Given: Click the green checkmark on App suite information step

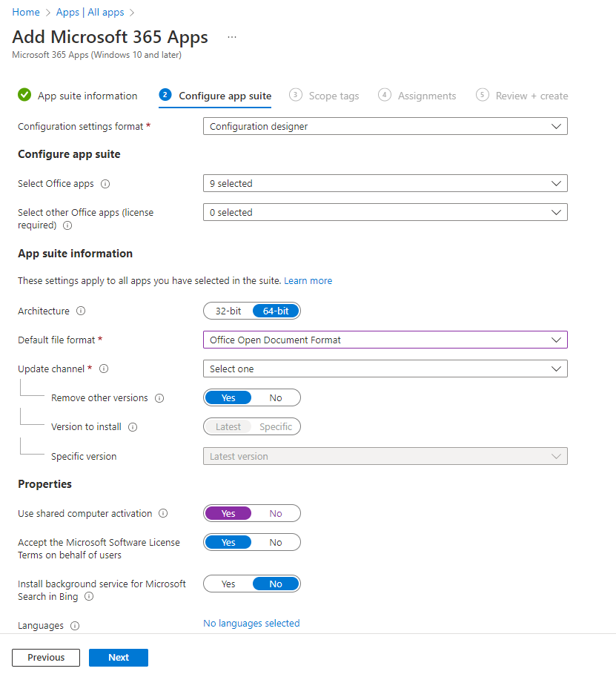Looking at the screenshot, I should pos(24,95).
